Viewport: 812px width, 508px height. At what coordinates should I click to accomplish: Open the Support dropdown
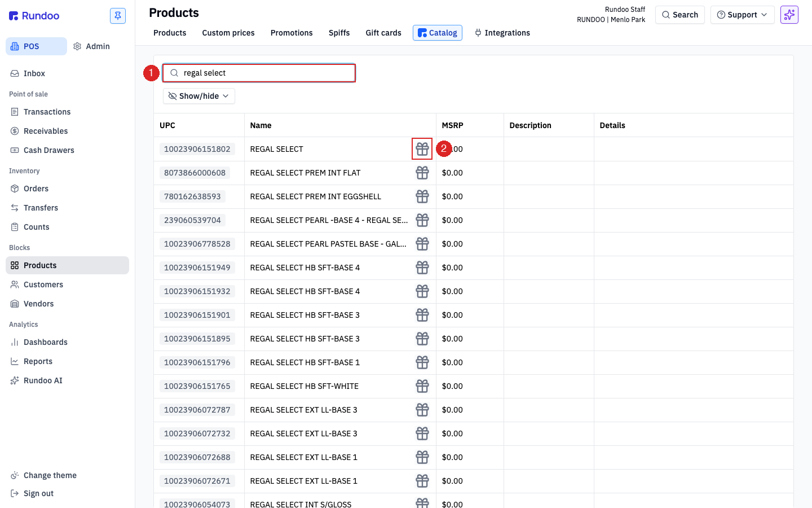pos(743,15)
